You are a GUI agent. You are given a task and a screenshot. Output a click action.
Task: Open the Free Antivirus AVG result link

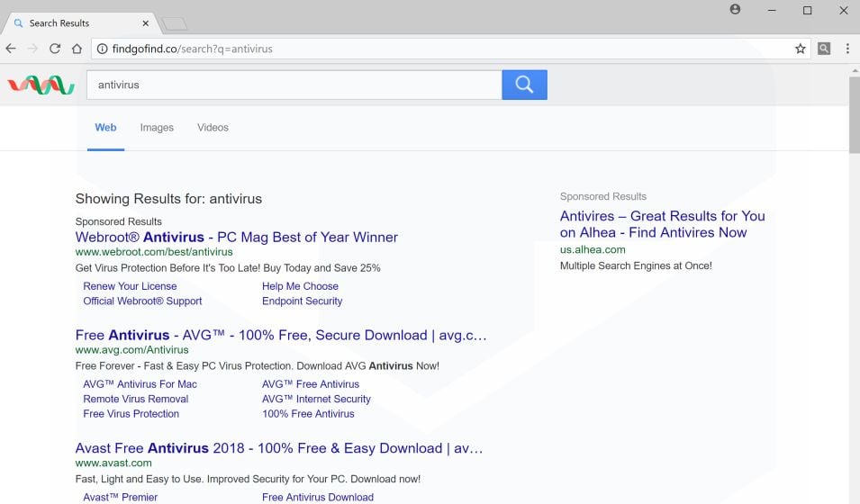pyautogui.click(x=281, y=336)
